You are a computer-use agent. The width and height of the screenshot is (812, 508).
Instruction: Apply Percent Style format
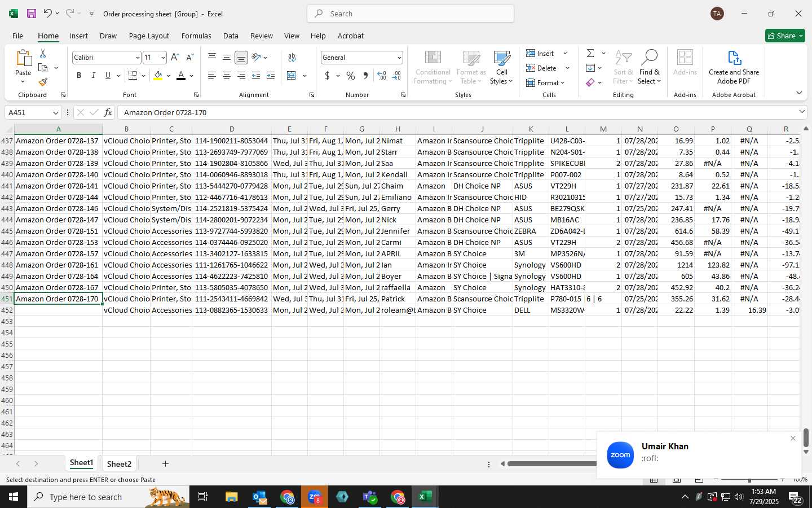click(351, 76)
